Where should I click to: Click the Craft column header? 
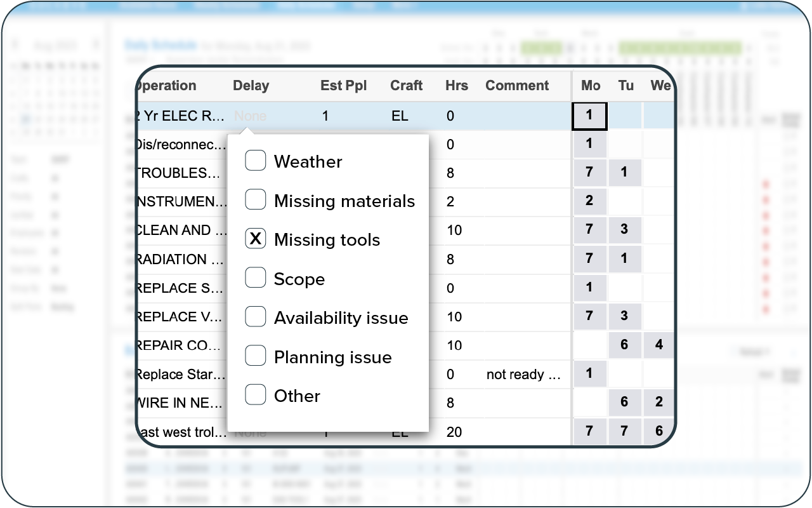pos(406,85)
